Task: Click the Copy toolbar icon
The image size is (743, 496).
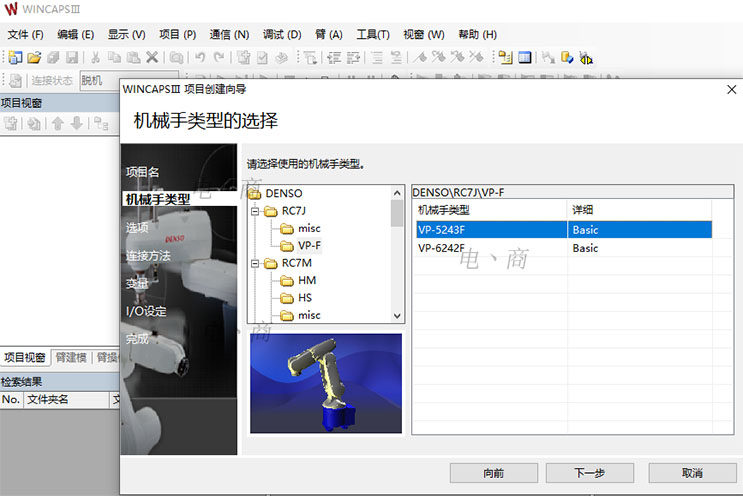Action: click(114, 58)
